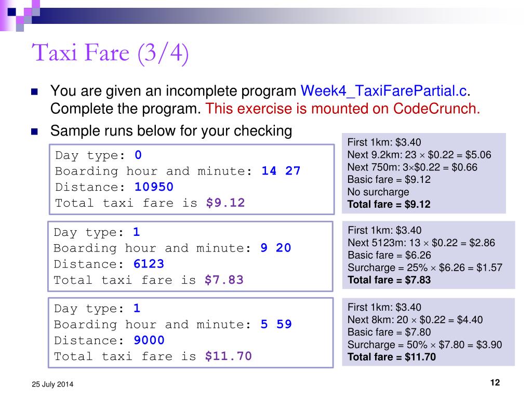Image resolution: width=532 pixels, height=399 pixels.
Task: Select the second sample run box with 6123
Action: click(x=190, y=256)
